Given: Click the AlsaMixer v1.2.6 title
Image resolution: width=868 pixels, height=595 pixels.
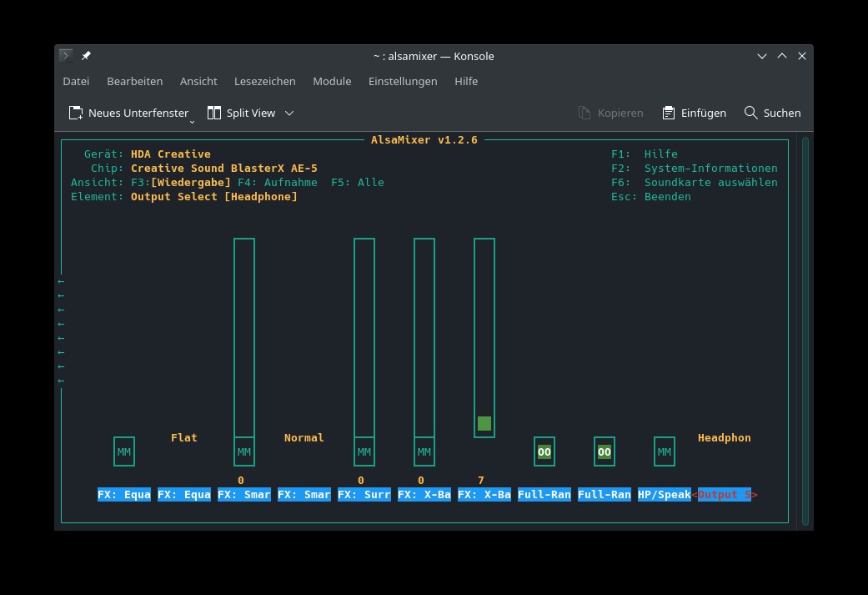Looking at the screenshot, I should [x=424, y=139].
